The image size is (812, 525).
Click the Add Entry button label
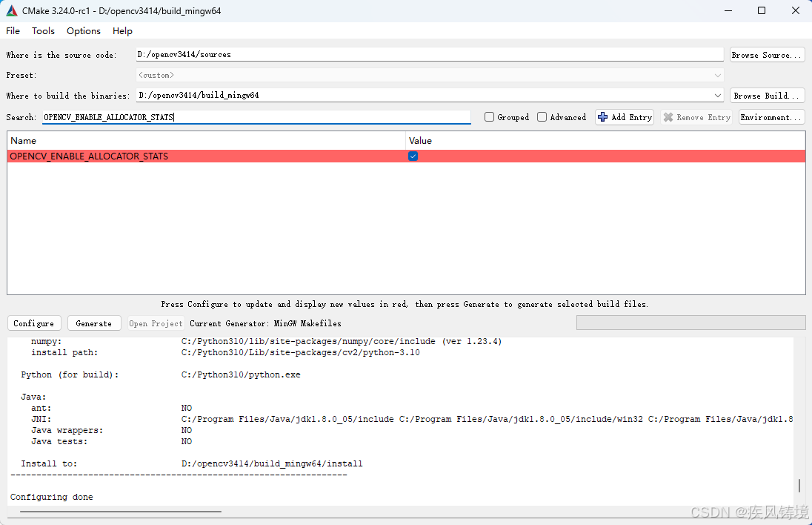tap(631, 117)
